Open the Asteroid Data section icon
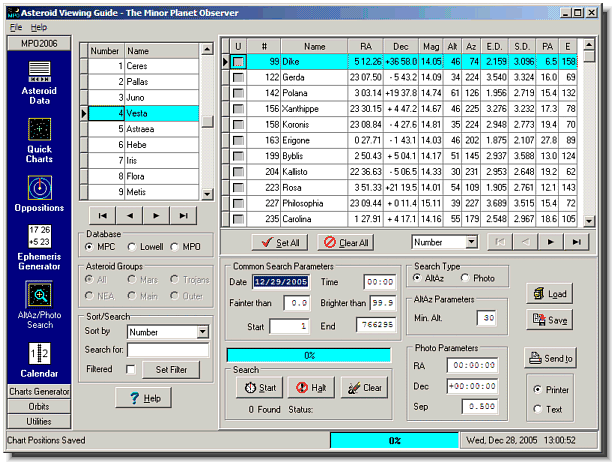Viewport: 614px width, 465px height. click(x=40, y=72)
